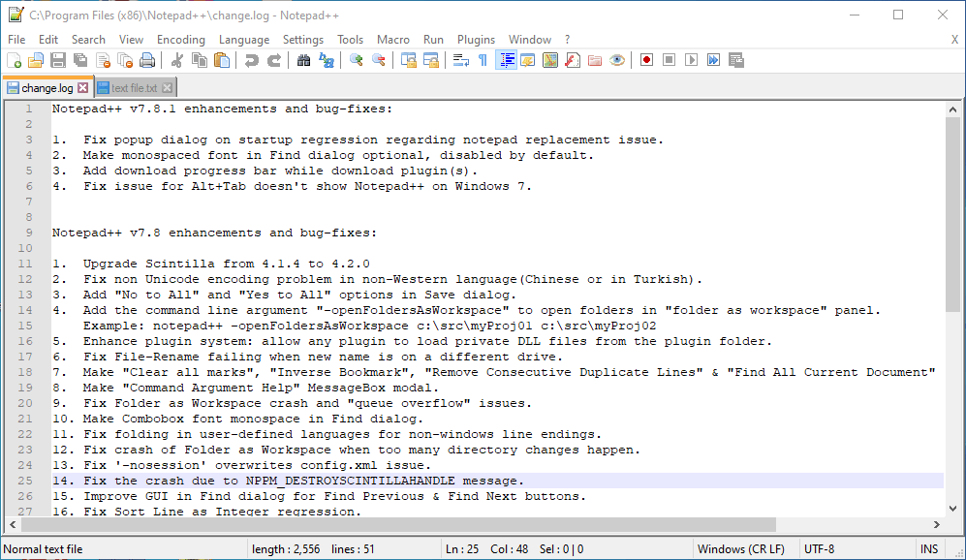Screen dimensions: 966x560
Task: Click the Close All toolbar icon
Action: (125, 60)
